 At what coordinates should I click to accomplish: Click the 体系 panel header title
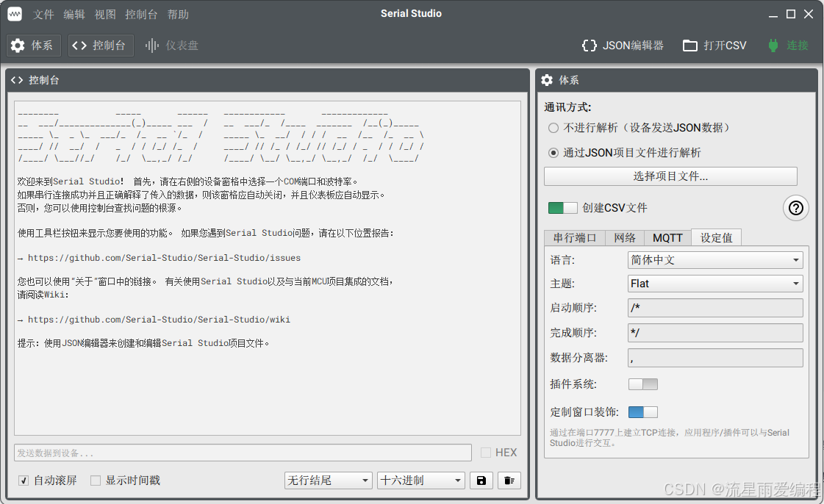point(569,80)
